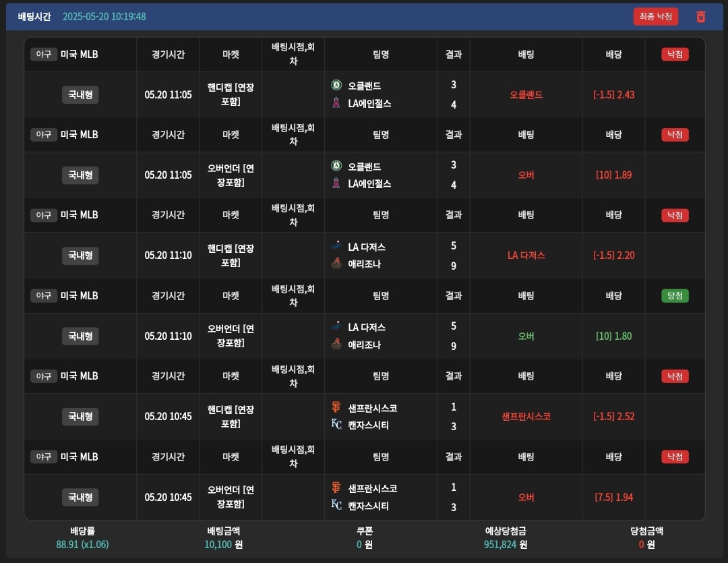Click the green 당첨 status badge
728x563 pixels.
[675, 295]
